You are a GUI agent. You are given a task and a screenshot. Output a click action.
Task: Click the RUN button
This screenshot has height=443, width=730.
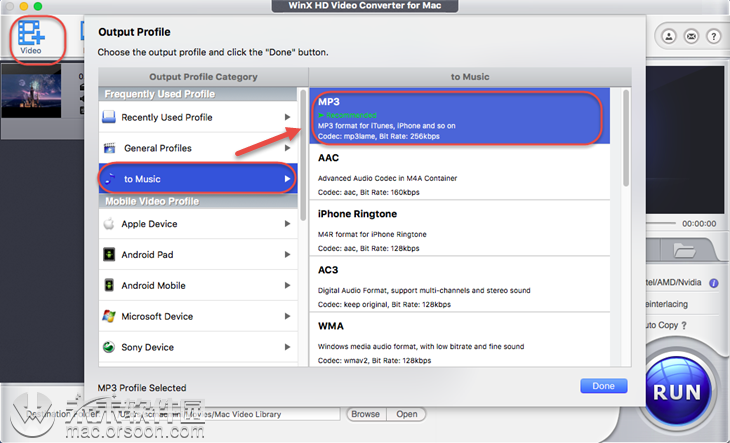pyautogui.click(x=677, y=392)
